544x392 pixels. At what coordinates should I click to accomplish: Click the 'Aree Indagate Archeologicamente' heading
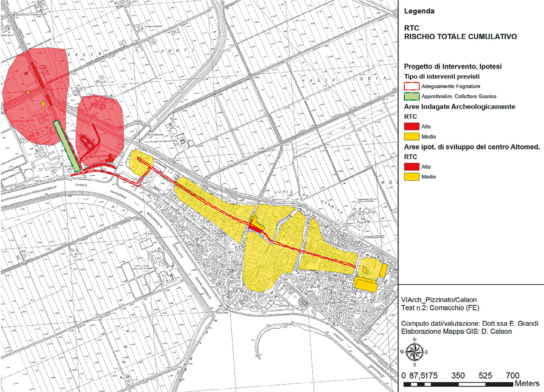459,107
